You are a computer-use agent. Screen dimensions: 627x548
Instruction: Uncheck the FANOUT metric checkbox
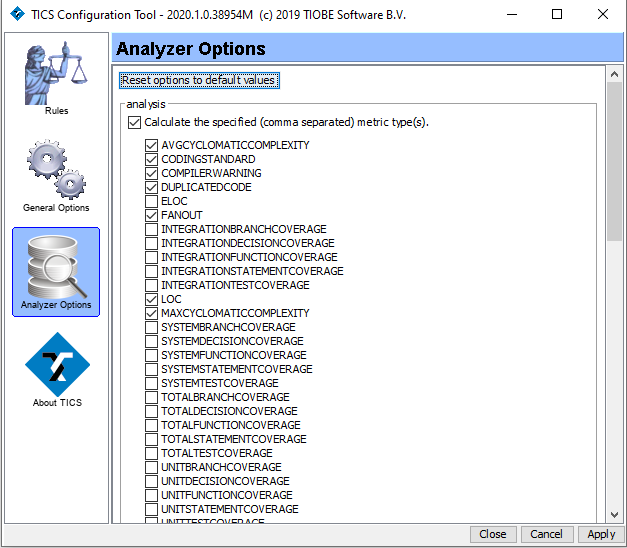tap(152, 216)
